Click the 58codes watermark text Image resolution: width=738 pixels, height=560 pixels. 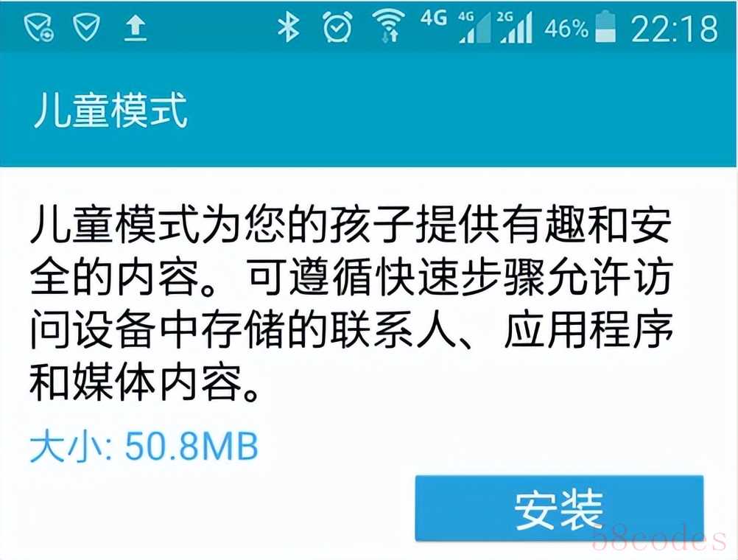[659, 540]
